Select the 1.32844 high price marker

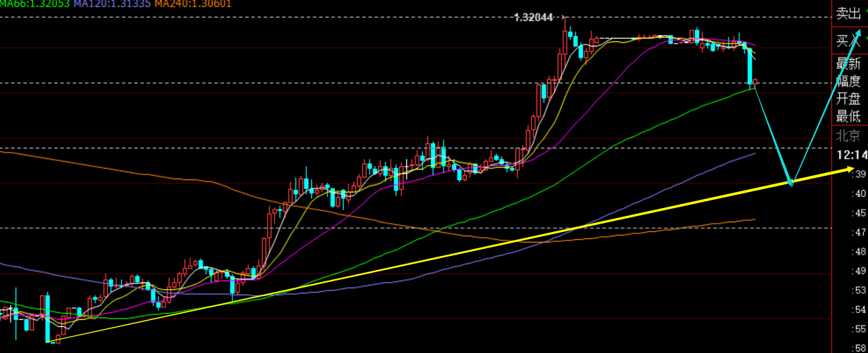coord(534,17)
